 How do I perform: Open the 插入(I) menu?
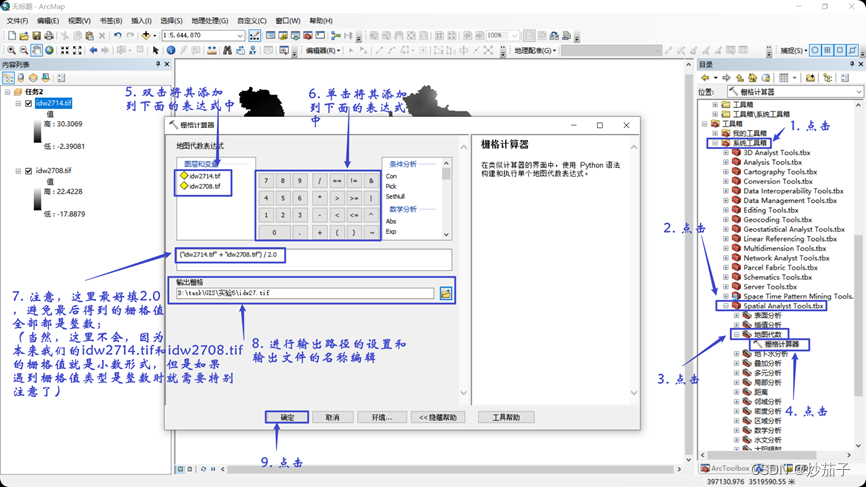pos(141,20)
